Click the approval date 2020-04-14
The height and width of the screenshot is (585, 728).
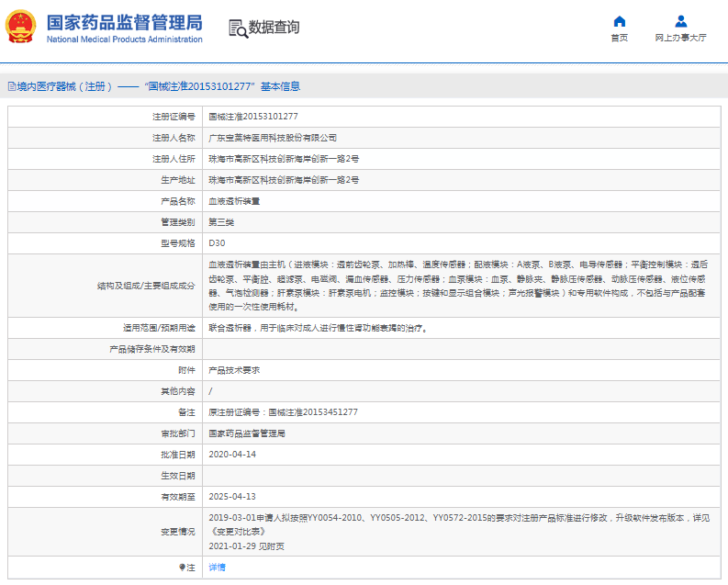click(x=232, y=455)
